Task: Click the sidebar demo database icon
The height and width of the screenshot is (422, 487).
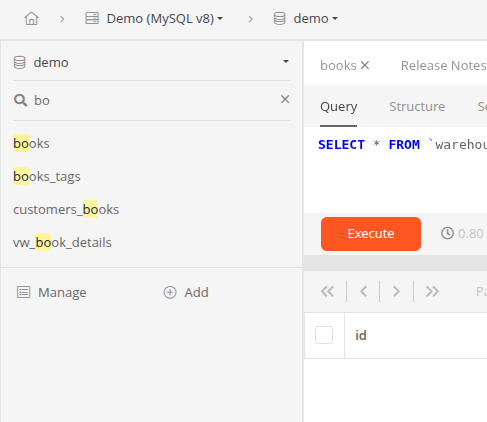Action: pyautogui.click(x=19, y=62)
